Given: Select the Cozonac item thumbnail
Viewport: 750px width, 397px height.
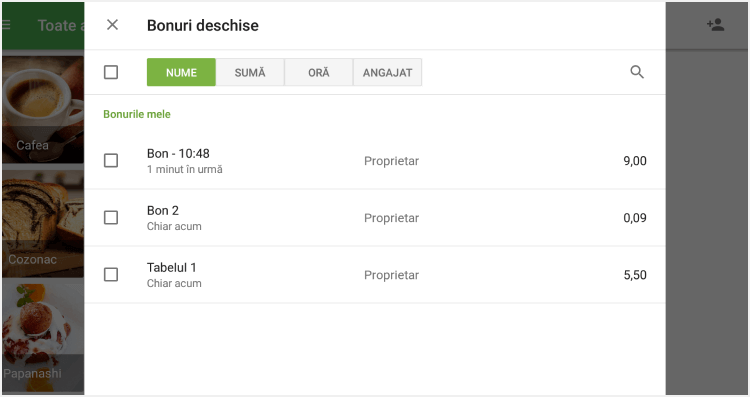Looking at the screenshot, I should (43, 224).
